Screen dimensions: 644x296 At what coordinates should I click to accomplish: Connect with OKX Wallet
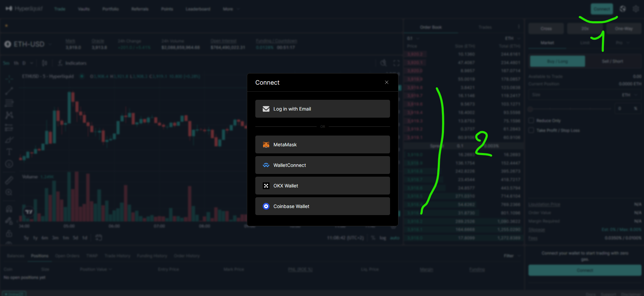[x=323, y=186]
